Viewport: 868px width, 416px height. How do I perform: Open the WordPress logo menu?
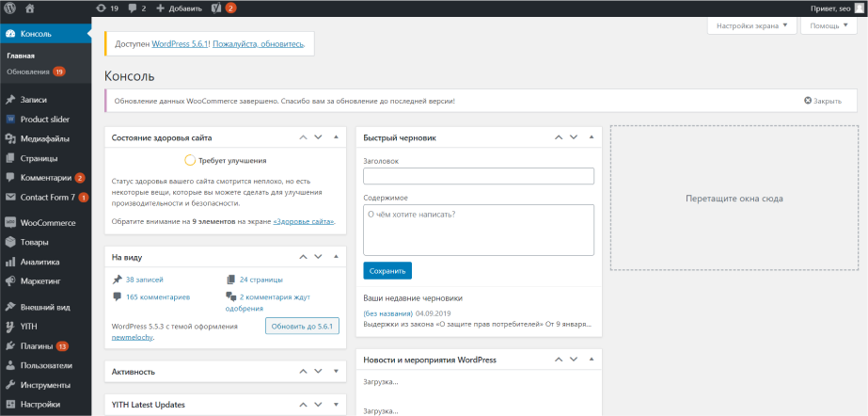click(x=10, y=8)
